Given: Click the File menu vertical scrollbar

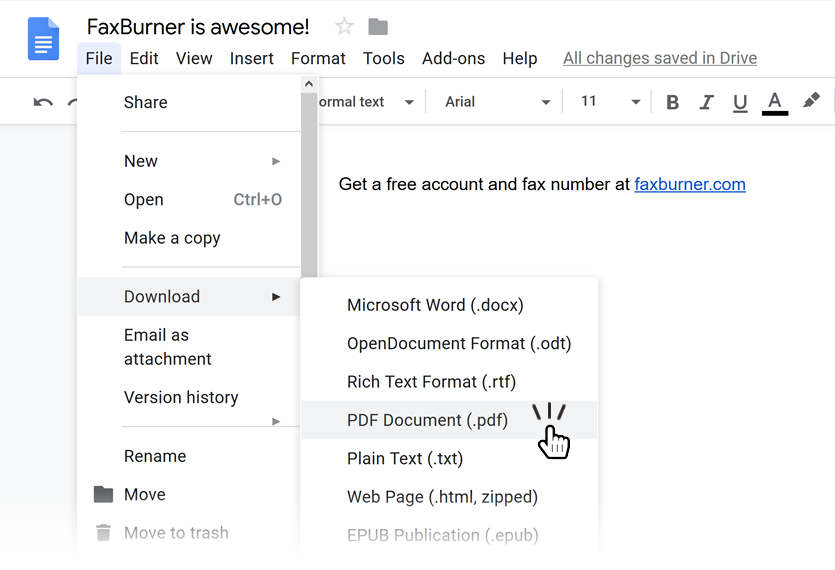Looking at the screenshot, I should (309, 184).
